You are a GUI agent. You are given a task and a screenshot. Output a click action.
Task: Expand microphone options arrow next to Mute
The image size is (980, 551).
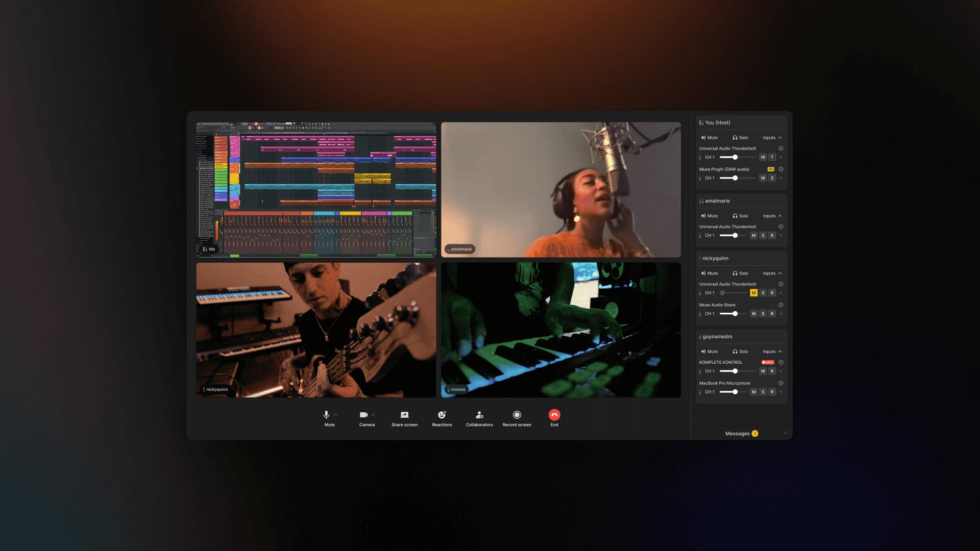click(335, 415)
